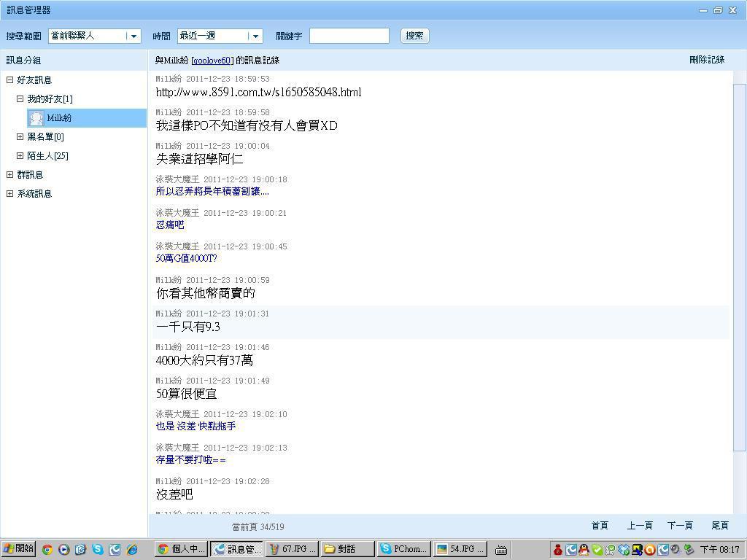Maximize the 訊息管理器 window

coord(718,10)
